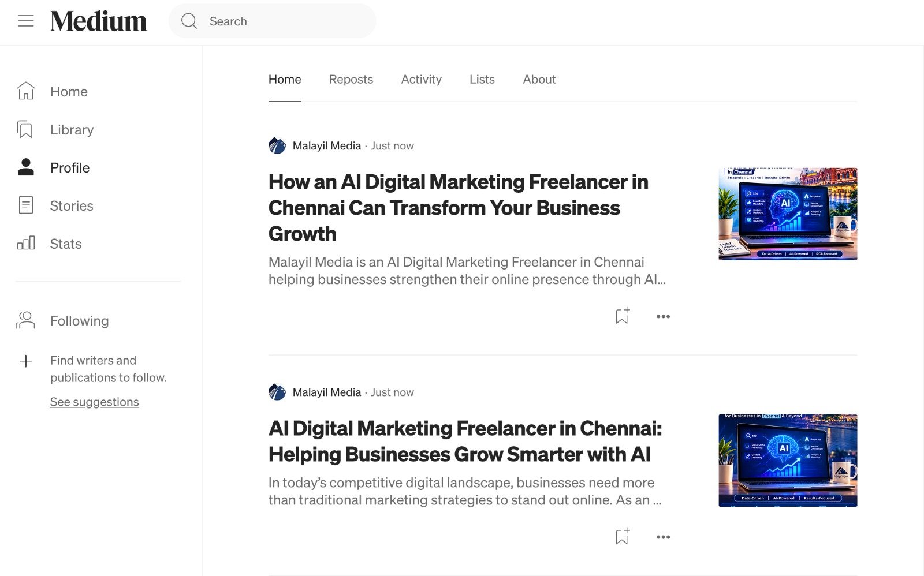
Task: Open Stories in the sidebar
Action: click(72, 206)
